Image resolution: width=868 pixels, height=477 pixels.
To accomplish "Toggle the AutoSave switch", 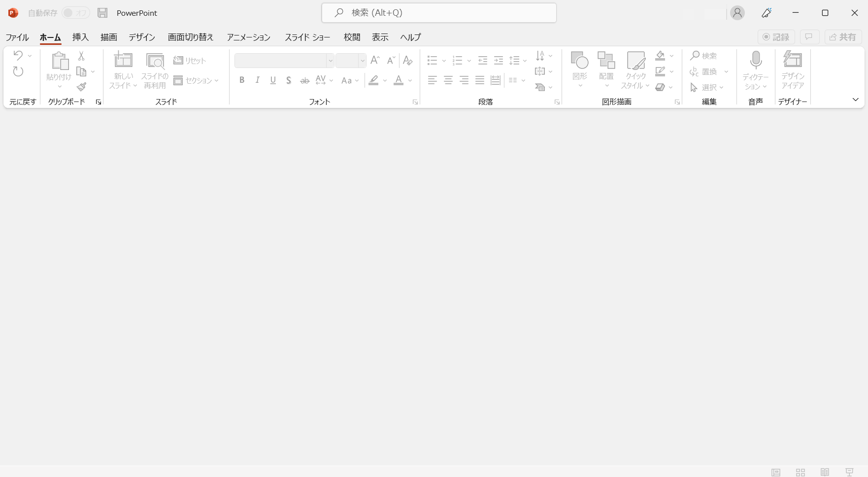I will point(75,13).
